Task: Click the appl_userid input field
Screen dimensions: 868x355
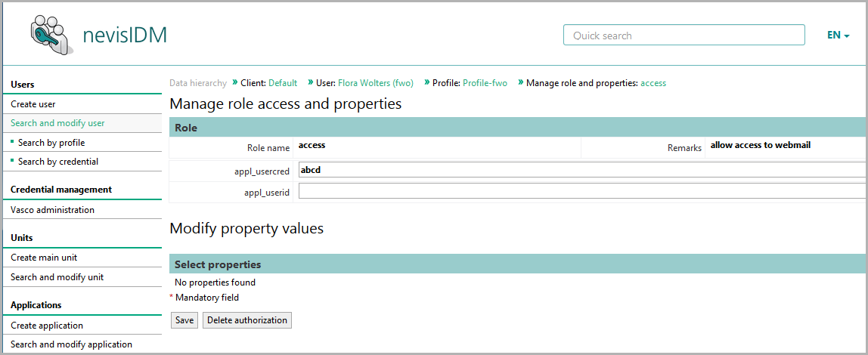Action: click(582, 191)
